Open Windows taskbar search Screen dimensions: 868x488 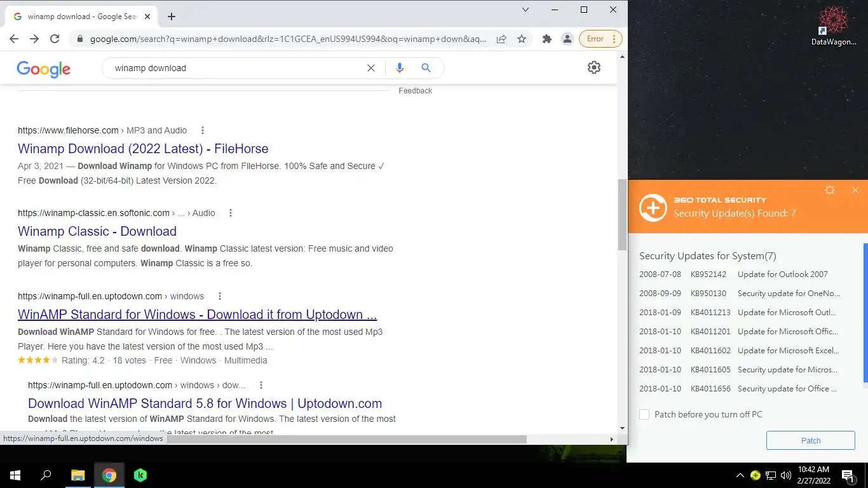click(46, 475)
